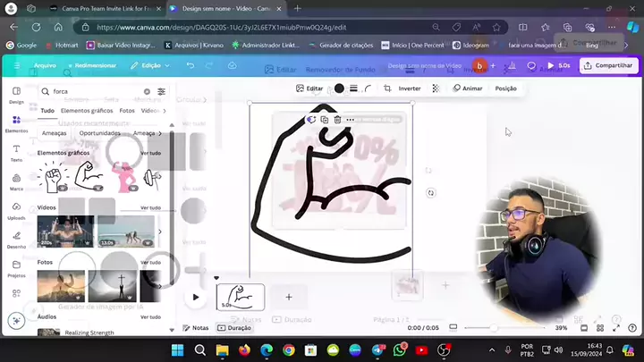Viewport: 644px width, 362px height.
Task: Click the transparency checkerboard icon
Action: pyautogui.click(x=436, y=88)
